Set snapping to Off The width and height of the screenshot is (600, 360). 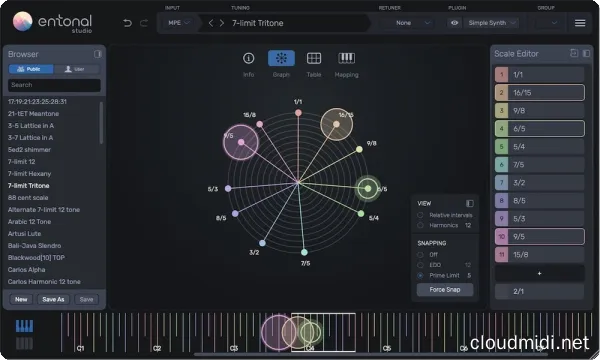pyautogui.click(x=420, y=254)
